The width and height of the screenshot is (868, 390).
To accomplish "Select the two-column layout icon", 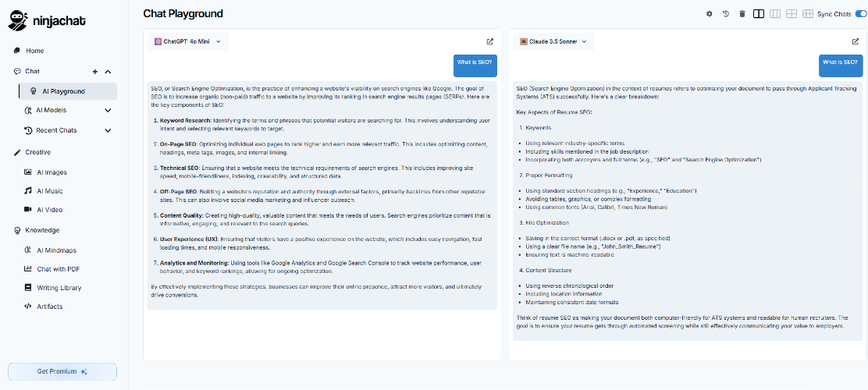I will (759, 14).
